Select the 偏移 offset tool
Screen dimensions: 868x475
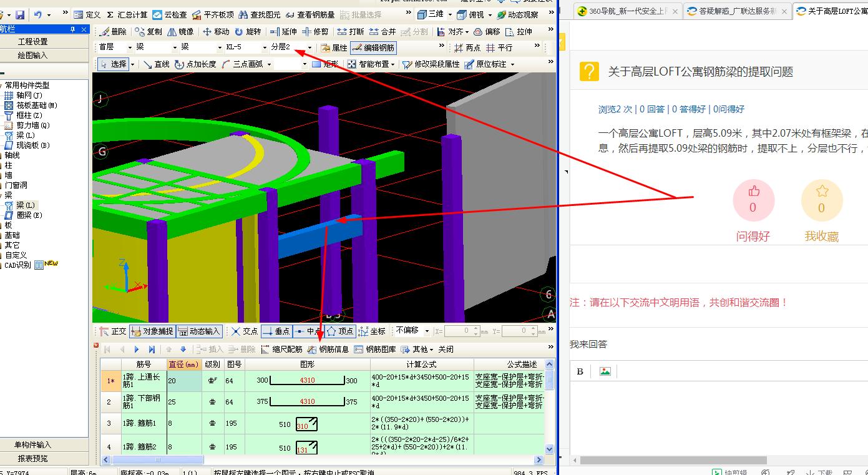point(487,32)
